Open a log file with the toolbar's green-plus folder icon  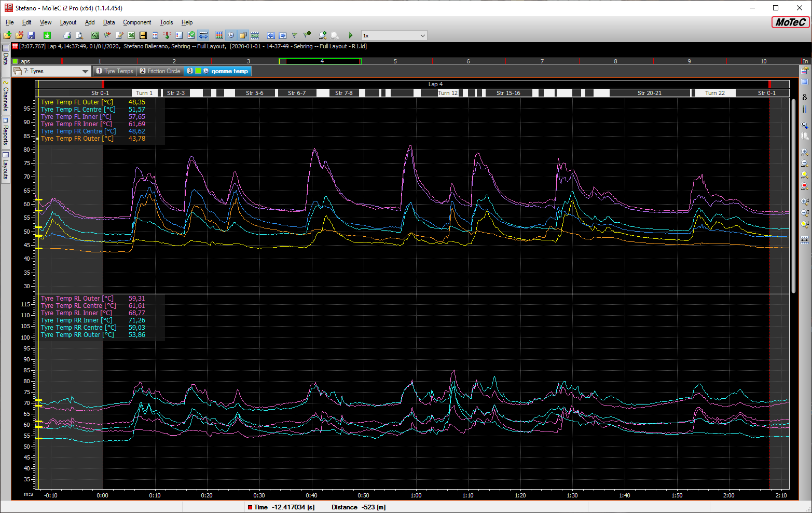(x=7, y=35)
